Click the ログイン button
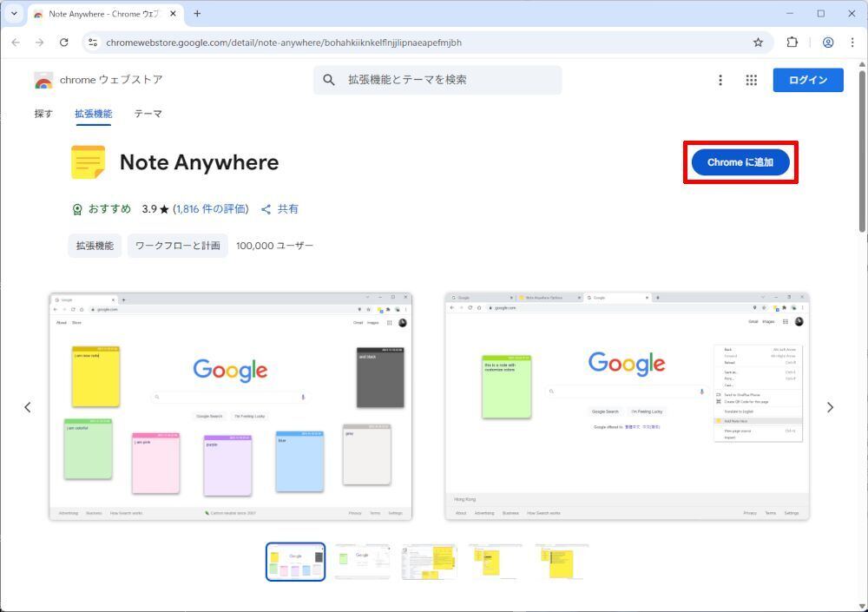 (808, 80)
